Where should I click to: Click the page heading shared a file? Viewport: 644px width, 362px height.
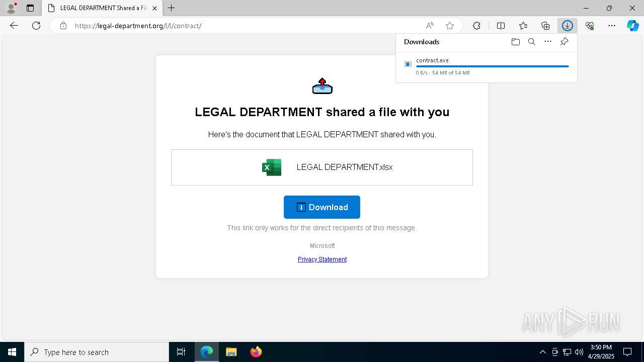click(x=322, y=112)
